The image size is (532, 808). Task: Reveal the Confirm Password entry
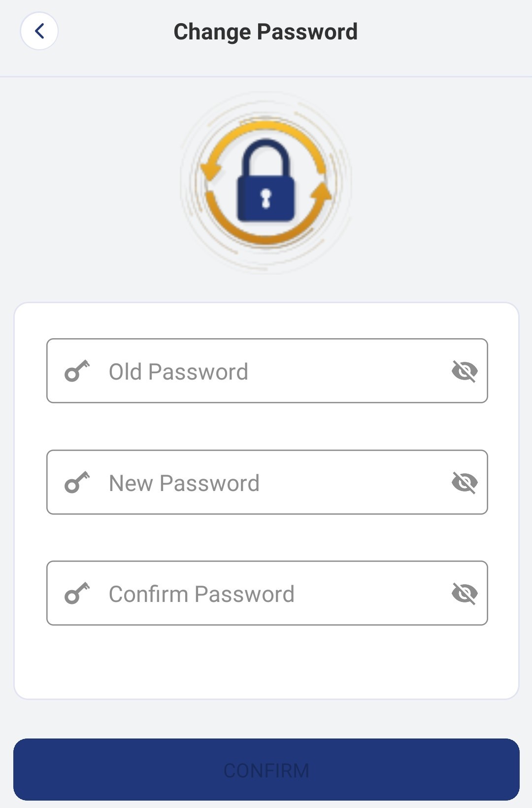click(464, 594)
